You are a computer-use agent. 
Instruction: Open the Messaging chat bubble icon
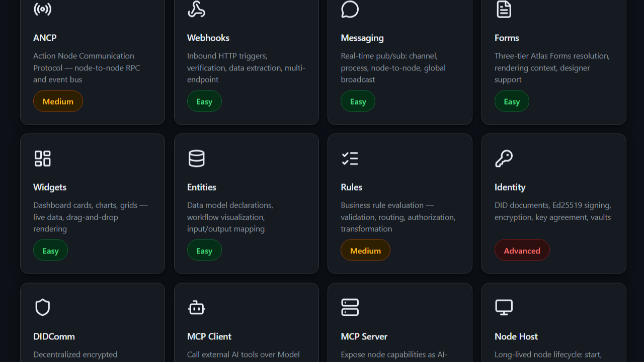coord(350,9)
